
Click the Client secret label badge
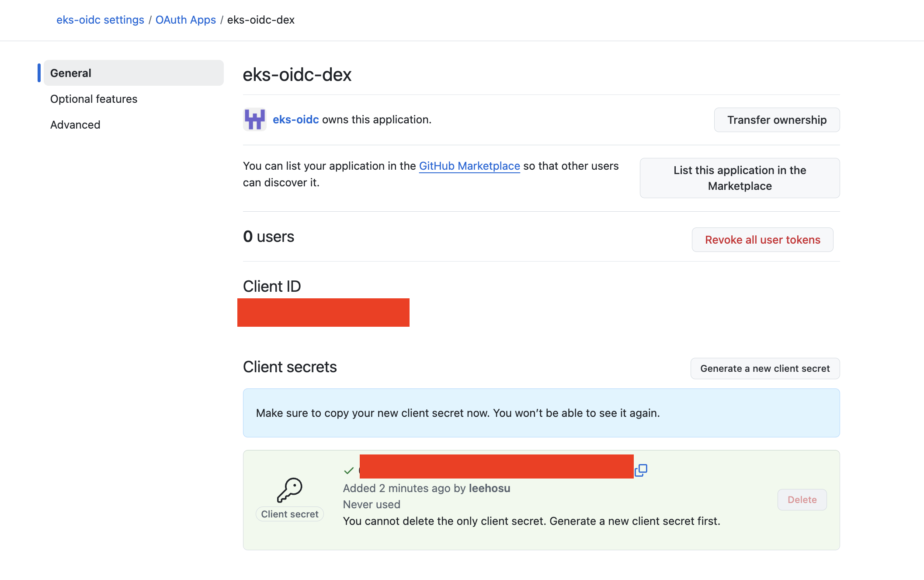[289, 514]
